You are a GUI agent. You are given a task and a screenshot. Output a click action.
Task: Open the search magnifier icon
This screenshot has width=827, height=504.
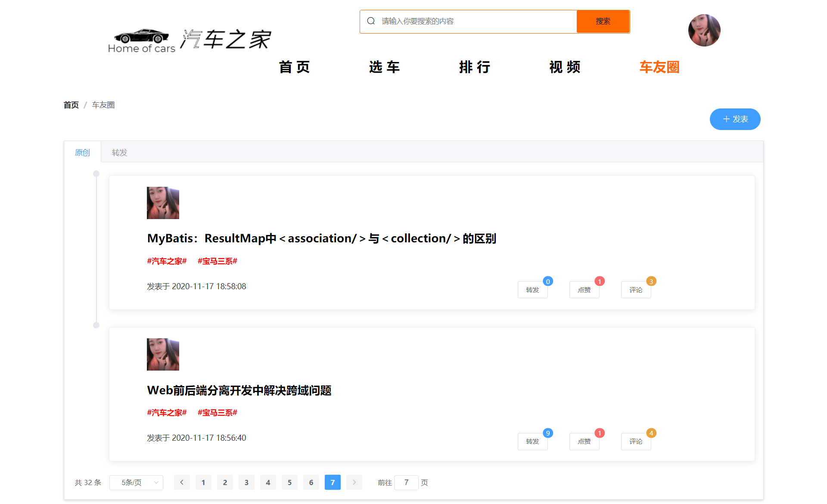pos(371,20)
